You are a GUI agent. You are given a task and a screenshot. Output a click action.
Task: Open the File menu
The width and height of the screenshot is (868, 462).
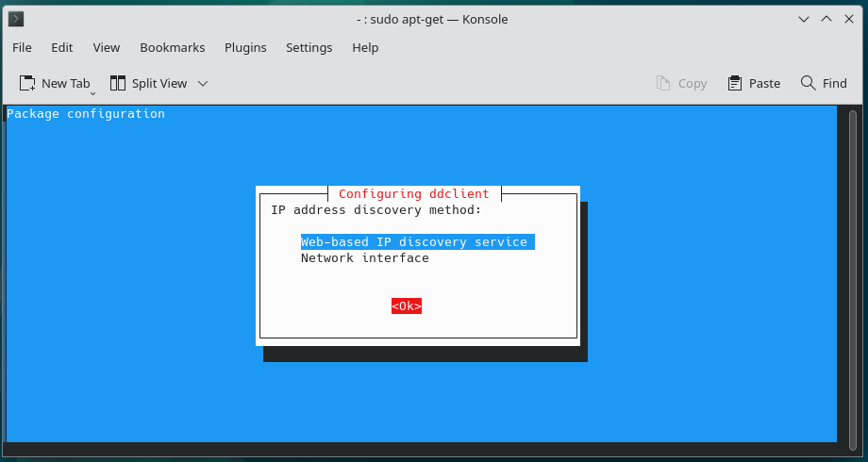point(22,47)
